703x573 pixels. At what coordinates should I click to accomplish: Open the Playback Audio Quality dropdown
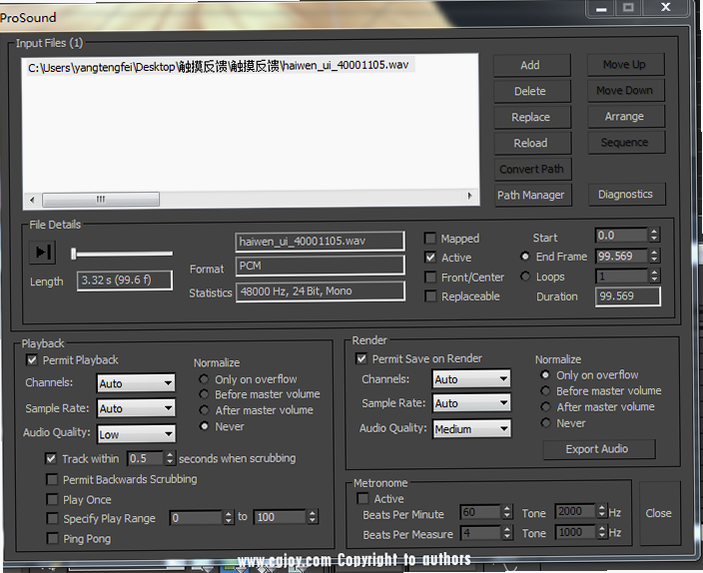click(137, 434)
